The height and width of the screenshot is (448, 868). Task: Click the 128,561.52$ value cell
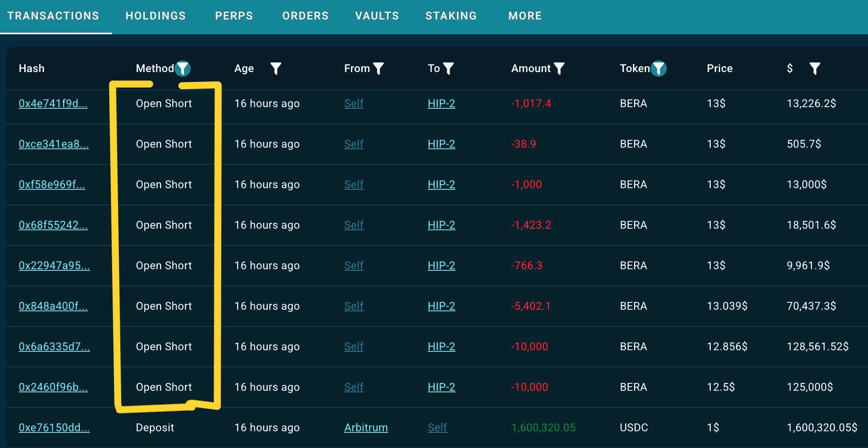818,347
